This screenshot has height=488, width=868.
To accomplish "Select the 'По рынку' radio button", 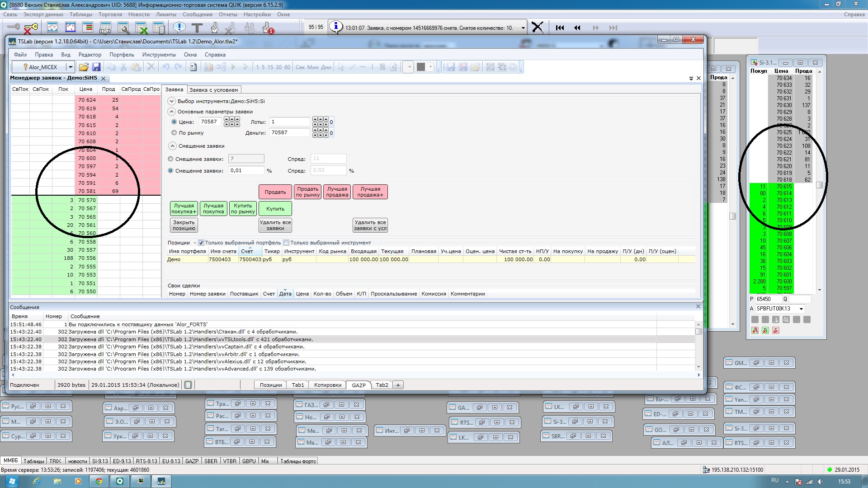I will tap(174, 133).
